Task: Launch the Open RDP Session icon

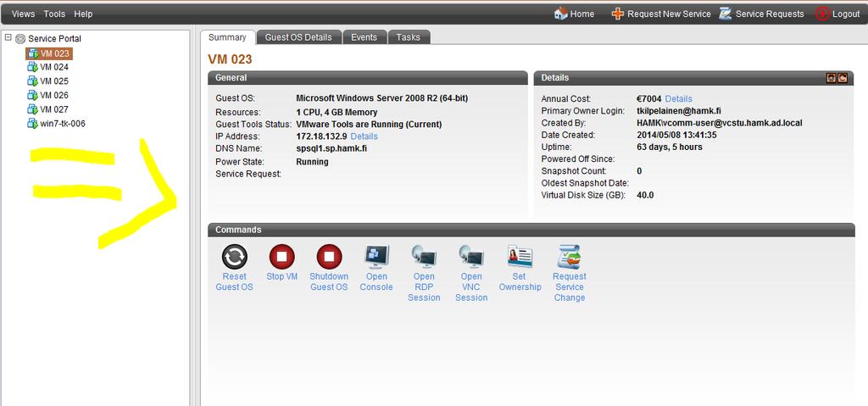Action: 424,257
